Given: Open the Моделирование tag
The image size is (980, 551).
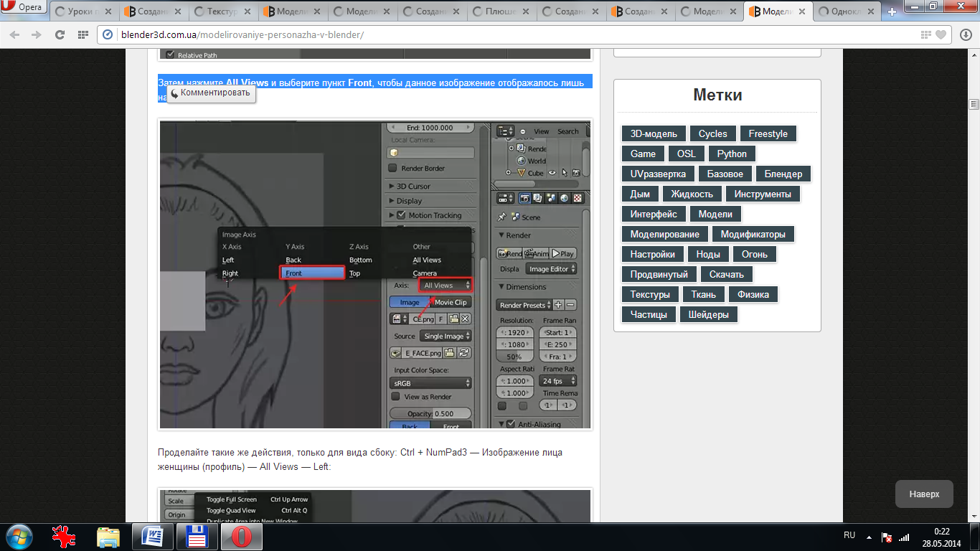Looking at the screenshot, I should 665,234.
